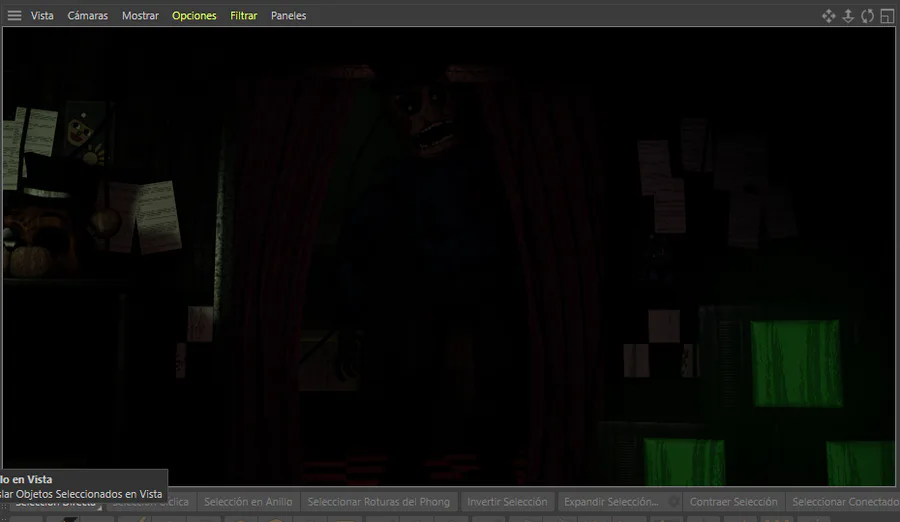This screenshot has width=900, height=522.
Task: Open the Filtrar menu
Action: [243, 16]
